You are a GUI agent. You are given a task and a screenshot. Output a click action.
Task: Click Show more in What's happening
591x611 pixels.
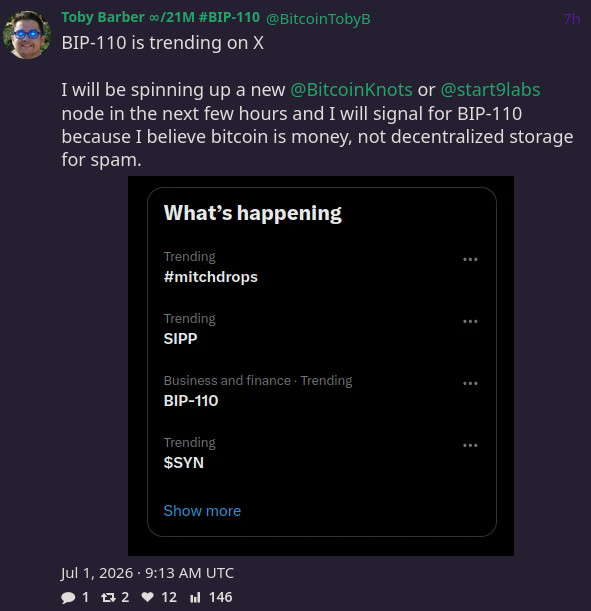coord(202,511)
